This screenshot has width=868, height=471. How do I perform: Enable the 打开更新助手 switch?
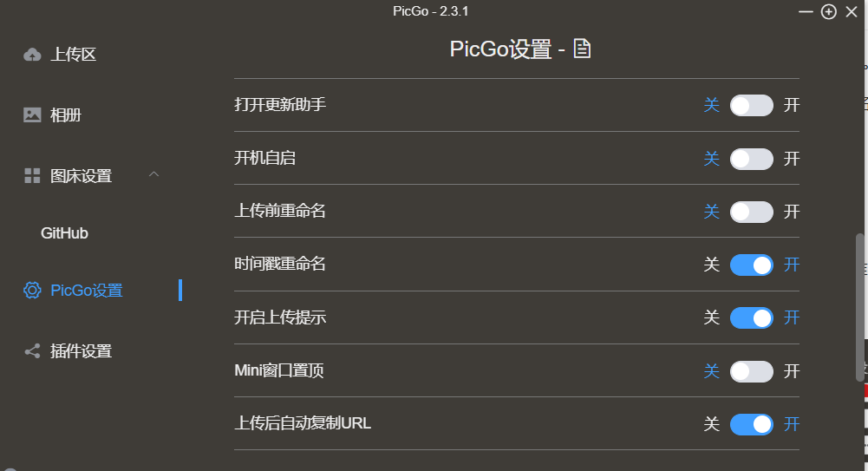[x=751, y=105]
